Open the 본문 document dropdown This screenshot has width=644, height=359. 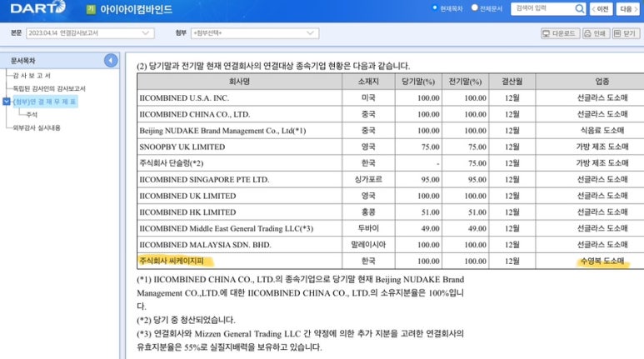90,33
